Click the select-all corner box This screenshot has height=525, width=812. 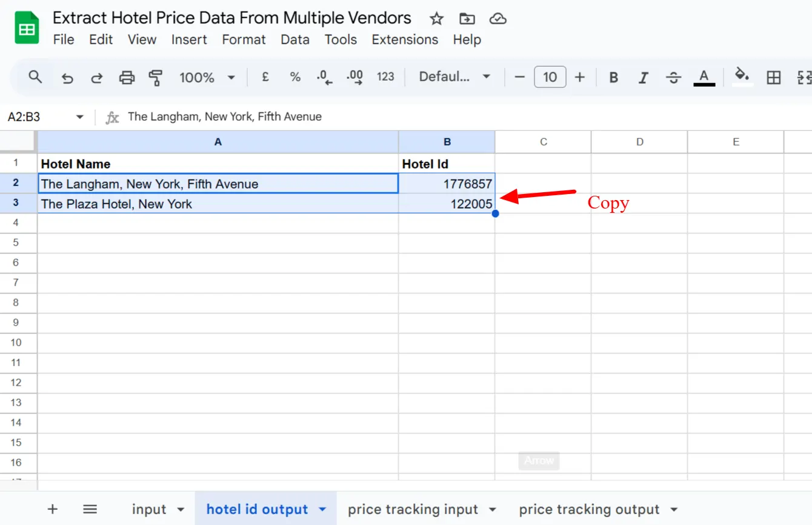(18, 142)
